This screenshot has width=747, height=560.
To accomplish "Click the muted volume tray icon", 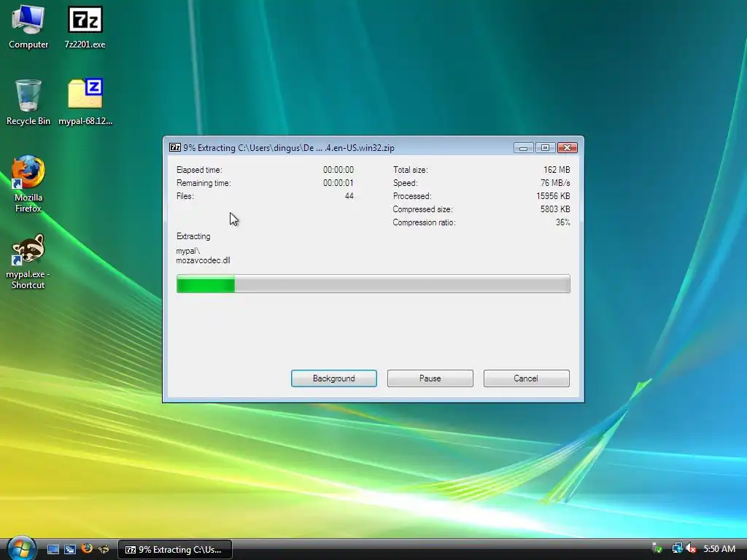I will [691, 548].
